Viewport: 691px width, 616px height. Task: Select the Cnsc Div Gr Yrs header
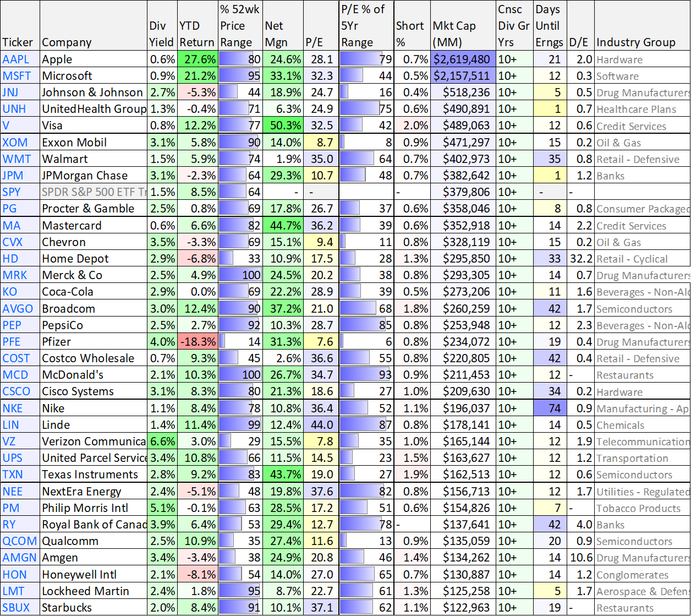coord(514,25)
